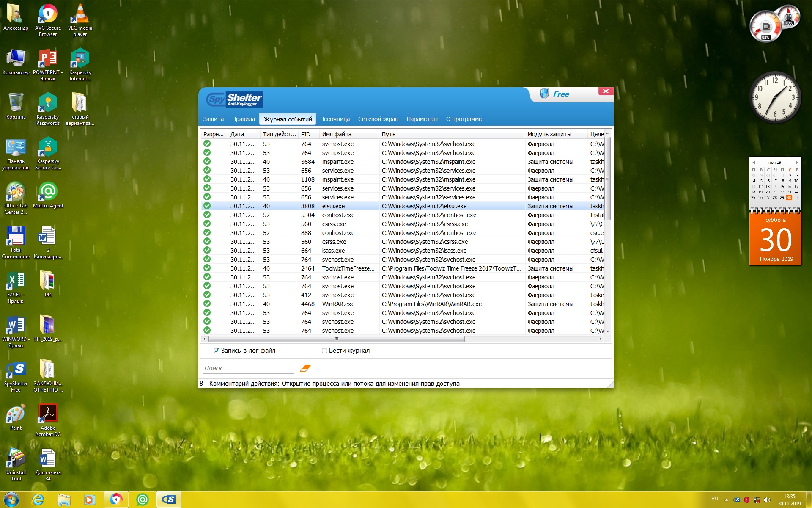
Task: Disable the 'Запись в лог файл' checkbox
Action: pyautogui.click(x=217, y=351)
